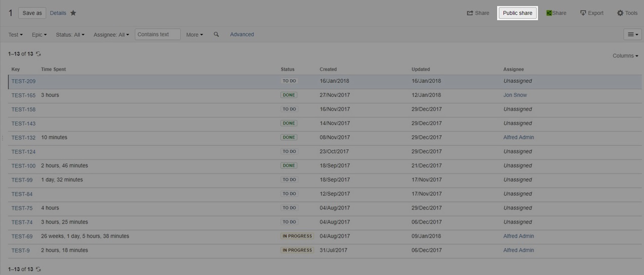The width and height of the screenshot is (644, 275).
Task: Click the Save as button
Action: pyautogui.click(x=32, y=13)
